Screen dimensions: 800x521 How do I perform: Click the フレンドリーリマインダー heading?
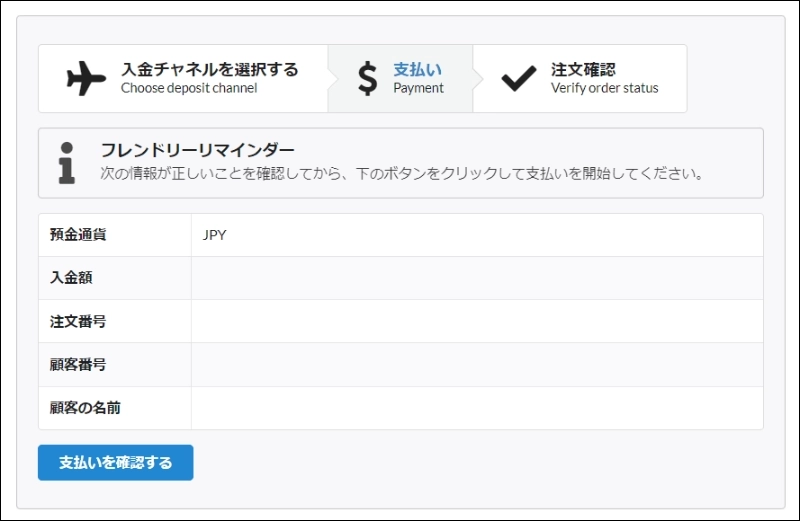[x=197, y=151]
